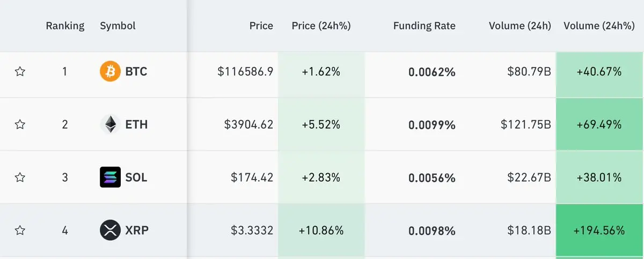Add XRP to favorites via star

click(x=20, y=231)
